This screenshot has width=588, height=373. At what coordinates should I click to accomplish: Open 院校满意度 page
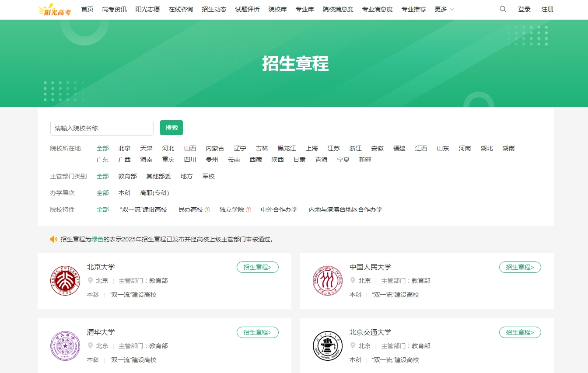338,9
